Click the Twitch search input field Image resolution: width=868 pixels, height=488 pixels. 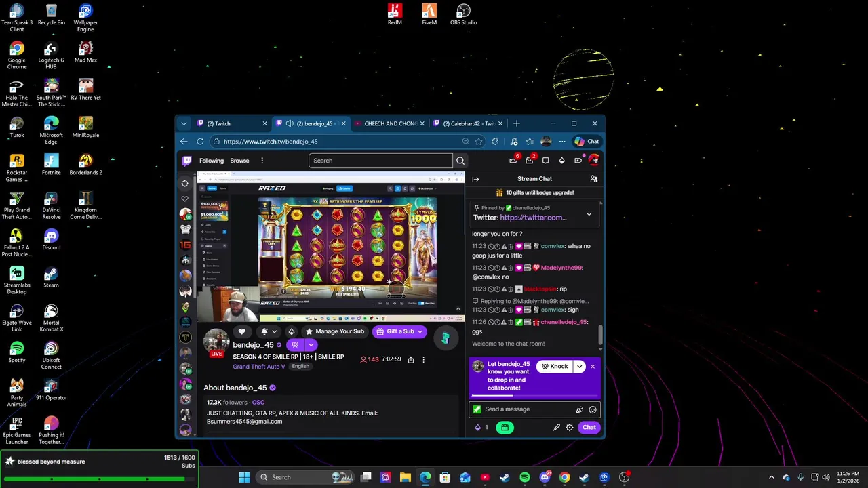380,161
